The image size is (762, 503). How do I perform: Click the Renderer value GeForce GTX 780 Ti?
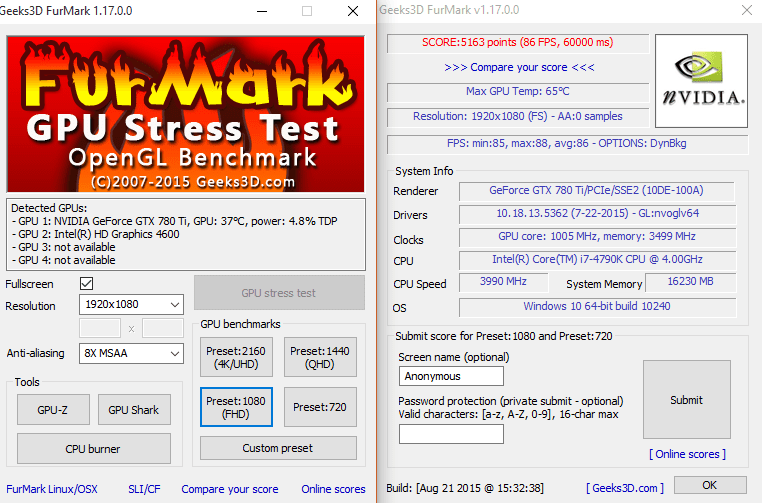(x=596, y=191)
